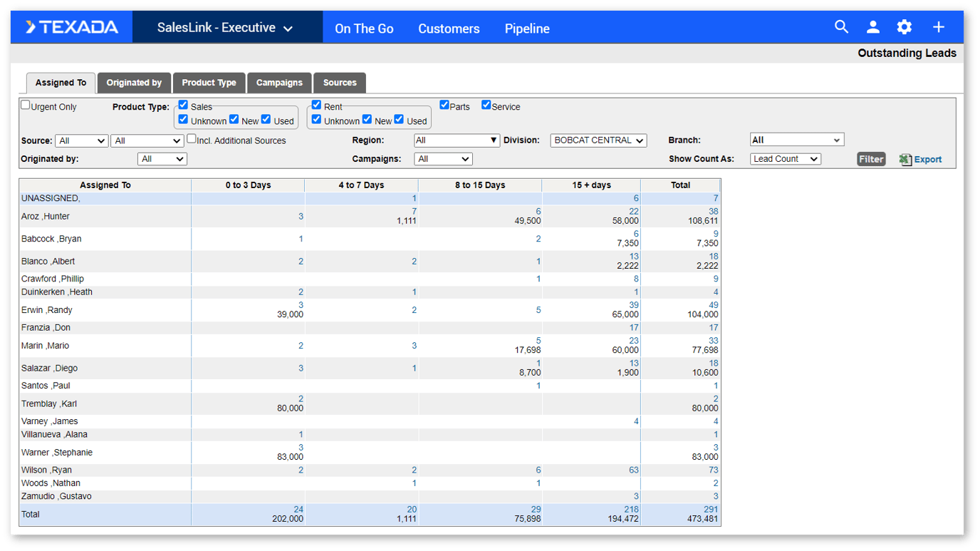Viewport: 980px width, 551px height.
Task: Open the Division dropdown showing BOBCAT CENTRAL
Action: click(x=598, y=140)
